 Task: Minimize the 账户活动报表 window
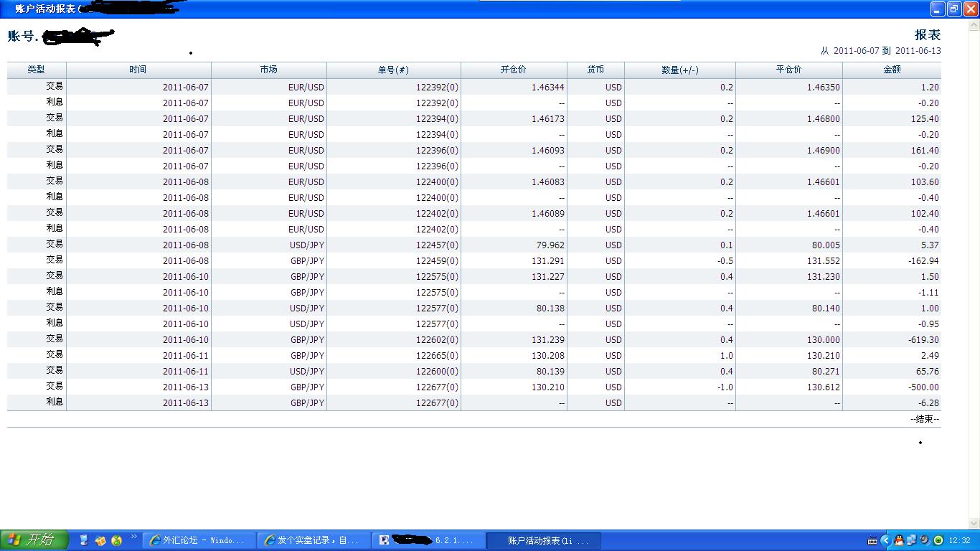[938, 9]
